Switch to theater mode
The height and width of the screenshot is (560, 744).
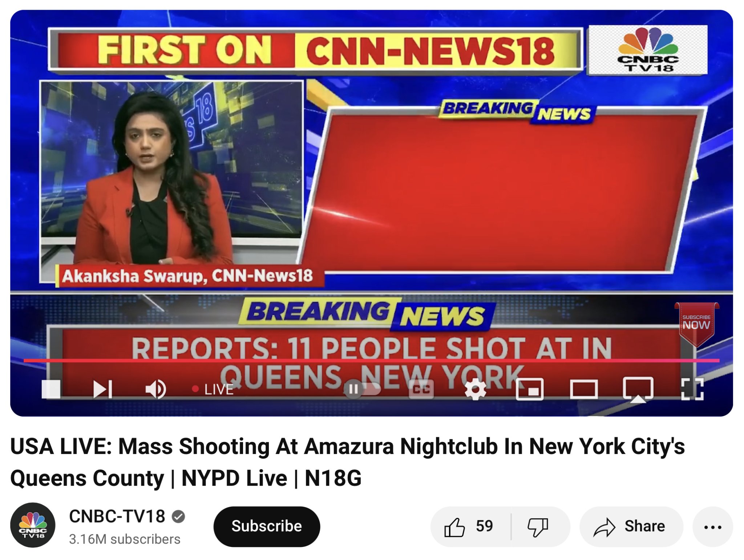click(x=584, y=389)
